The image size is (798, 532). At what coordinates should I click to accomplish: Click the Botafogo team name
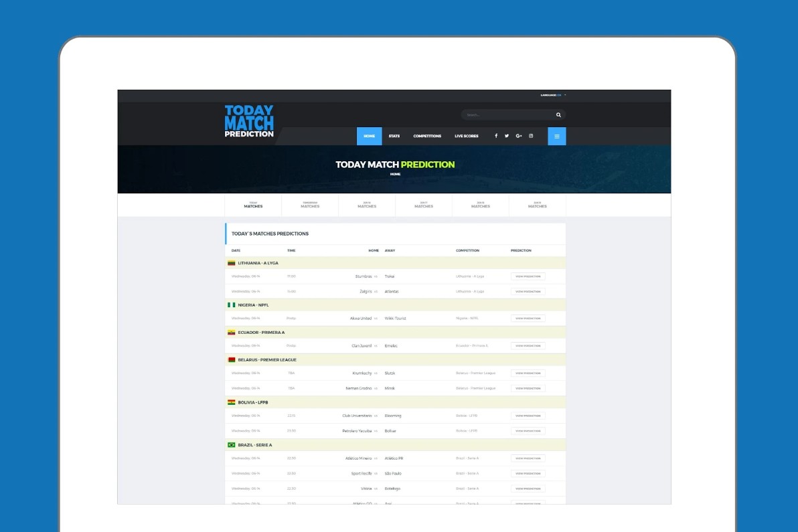pyautogui.click(x=393, y=489)
